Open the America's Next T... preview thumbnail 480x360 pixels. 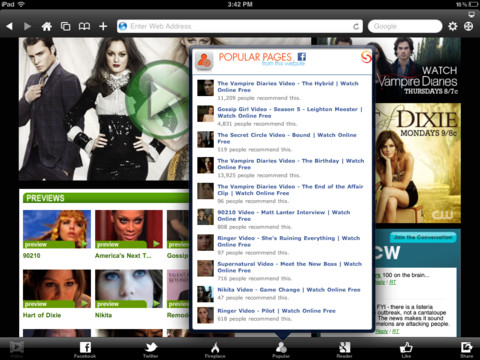[129, 229]
